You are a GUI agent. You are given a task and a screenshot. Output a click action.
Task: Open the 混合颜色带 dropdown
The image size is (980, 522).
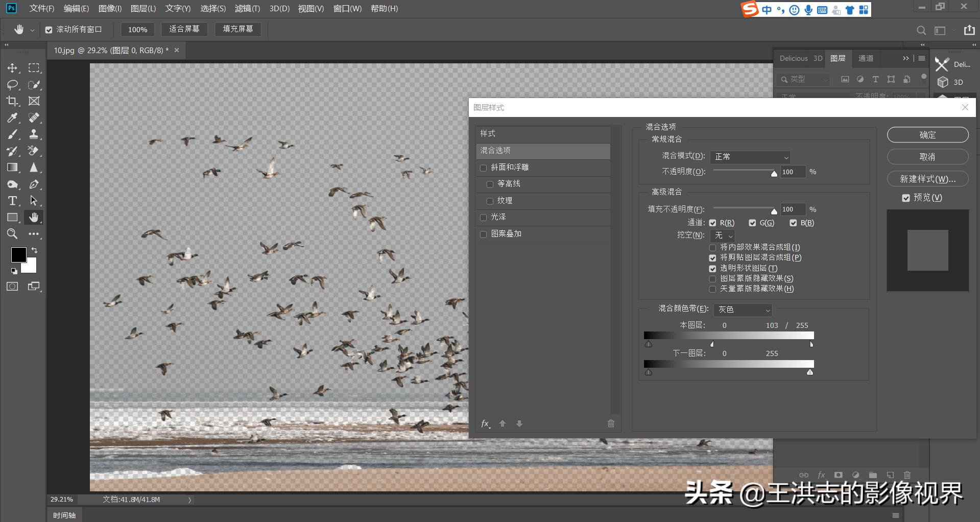[743, 310]
